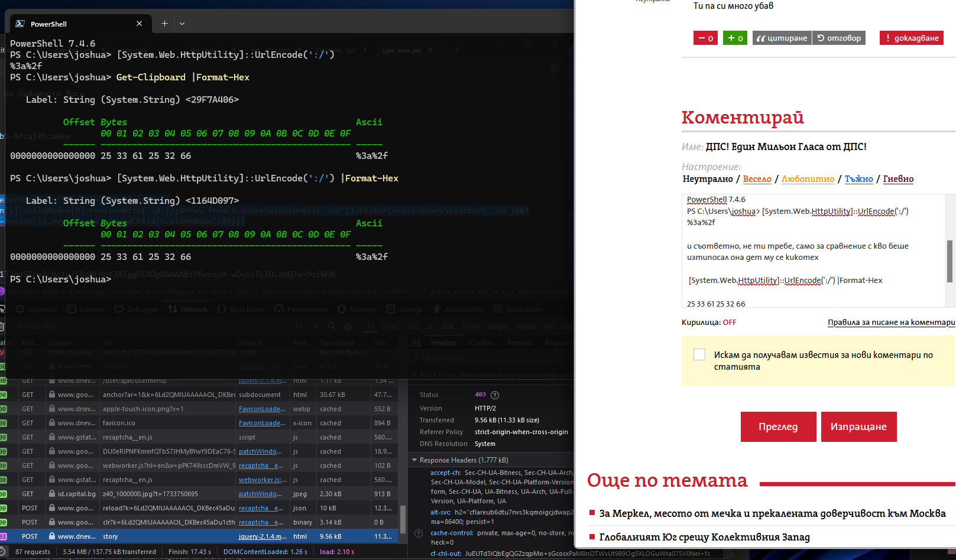Check the new comments notification checkbox
Viewport: 956px width, 560px height.
tap(699, 354)
